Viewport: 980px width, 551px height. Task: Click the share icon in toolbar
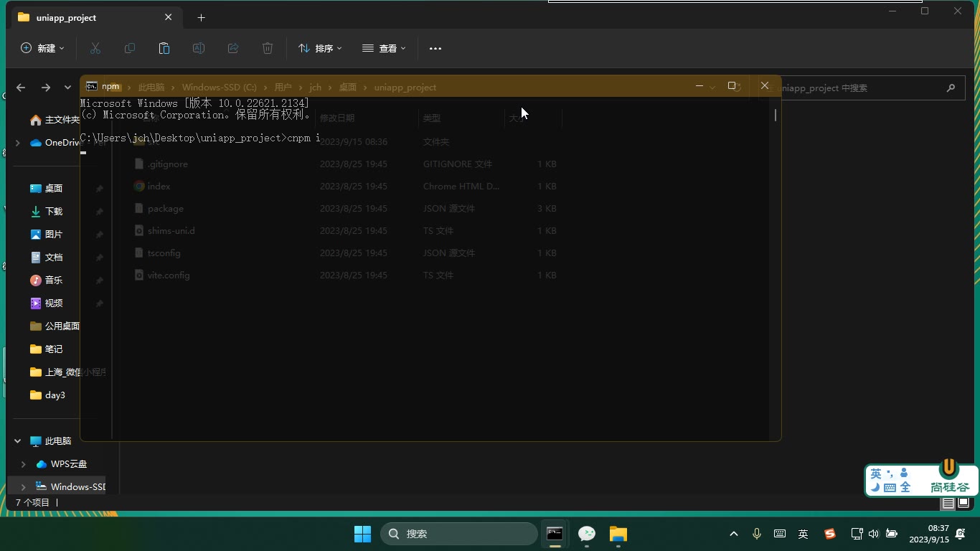233,48
